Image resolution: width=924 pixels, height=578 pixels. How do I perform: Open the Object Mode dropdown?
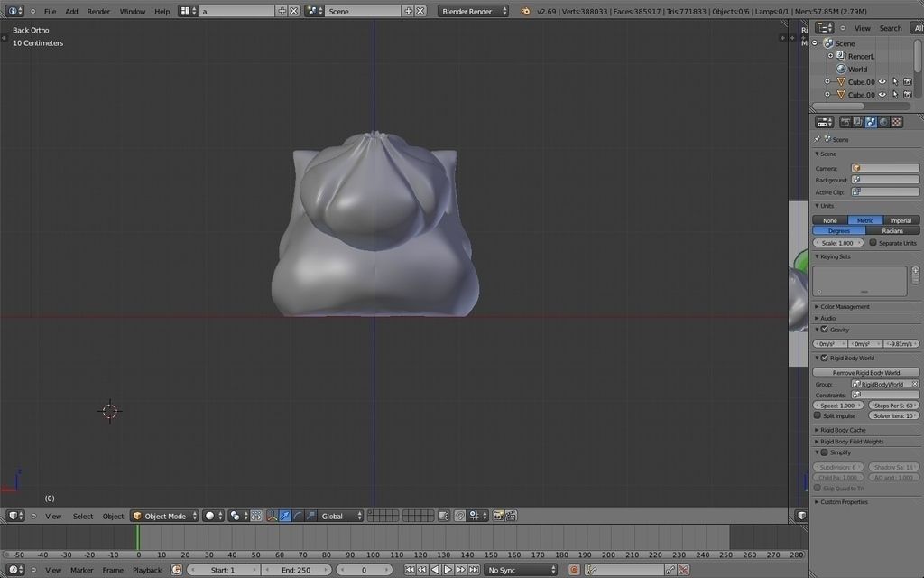(x=164, y=516)
